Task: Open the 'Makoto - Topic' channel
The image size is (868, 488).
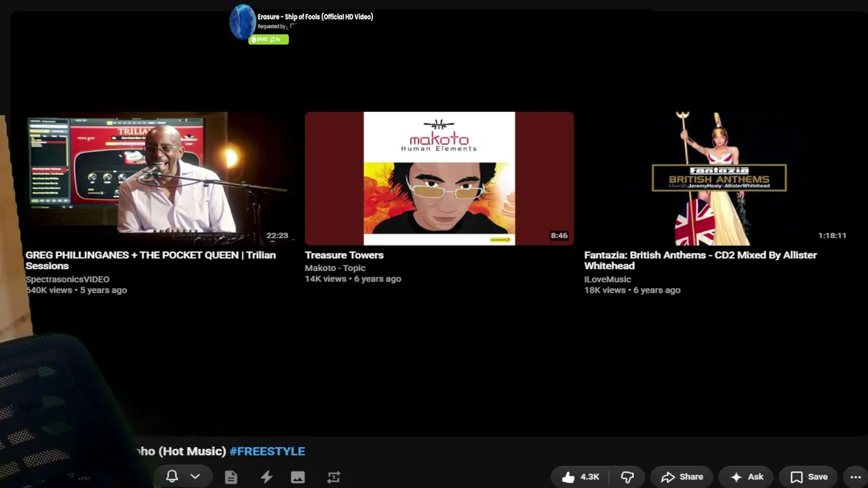Action: (335, 268)
